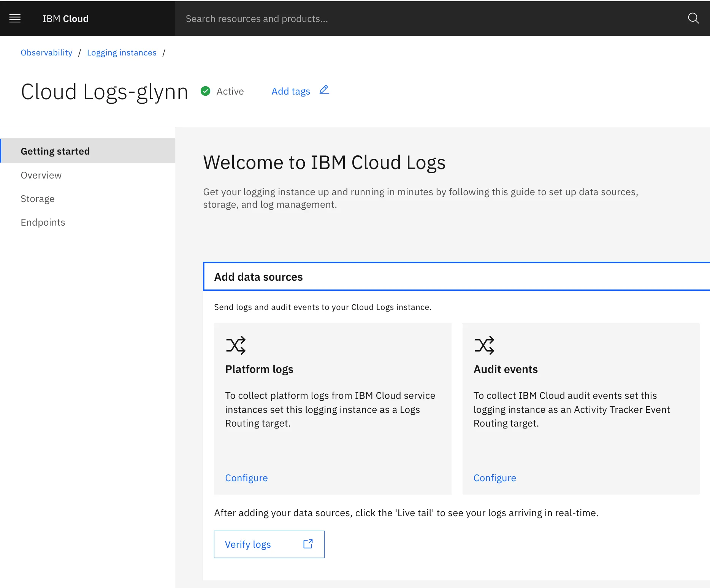Click the Add tags link
710x588 pixels.
point(291,91)
